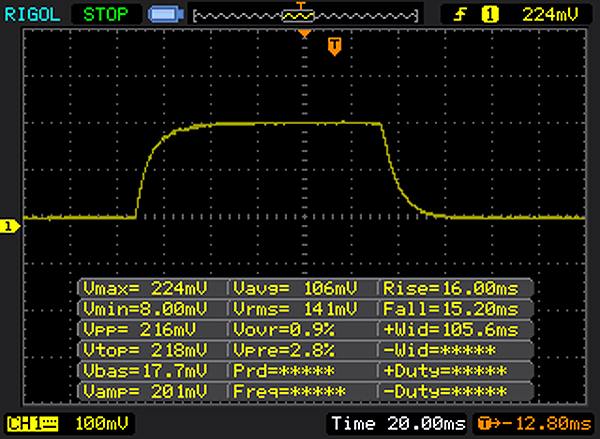Select the +Duty=***** measurement
Viewport: 600px width, 439px height.
pyautogui.click(x=455, y=370)
